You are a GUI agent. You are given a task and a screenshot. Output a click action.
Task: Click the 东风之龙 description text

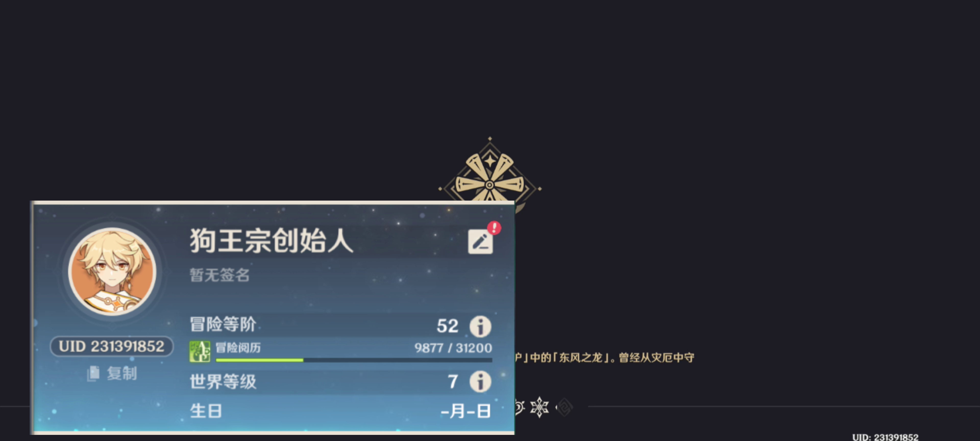coord(580,358)
